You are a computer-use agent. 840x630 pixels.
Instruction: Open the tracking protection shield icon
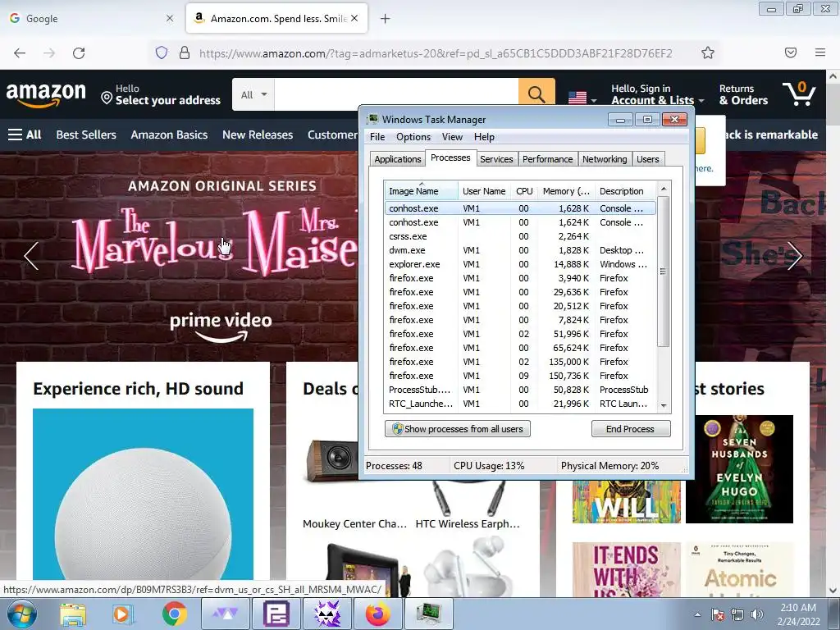coord(162,52)
